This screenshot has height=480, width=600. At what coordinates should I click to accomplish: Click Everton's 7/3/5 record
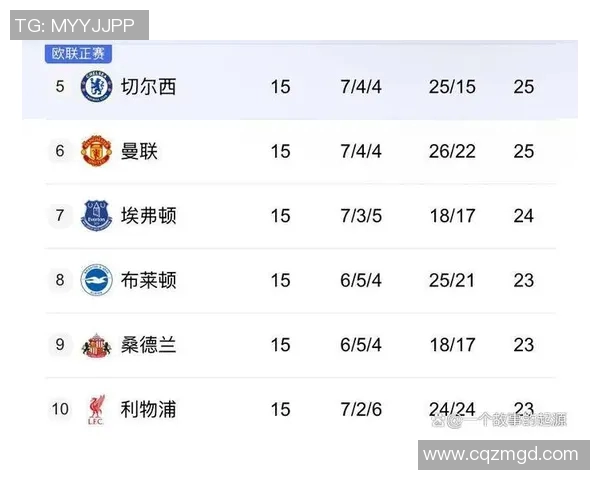(361, 215)
